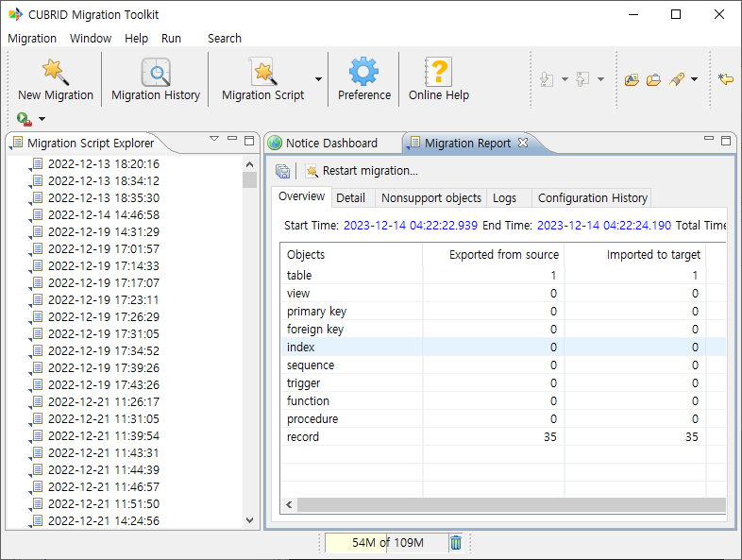The image size is (742, 560).
Task: Click the save report icon beside Restart migration
Action: pos(282,171)
